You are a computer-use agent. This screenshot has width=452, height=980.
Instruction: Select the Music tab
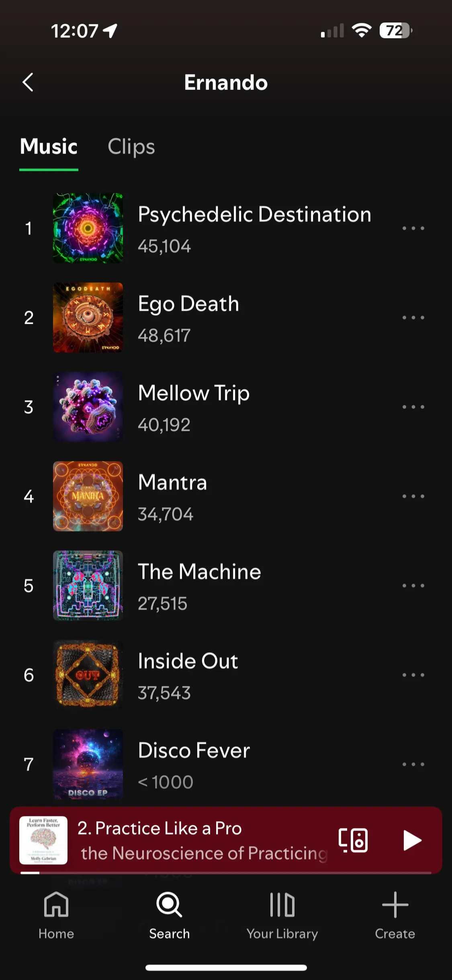point(49,146)
